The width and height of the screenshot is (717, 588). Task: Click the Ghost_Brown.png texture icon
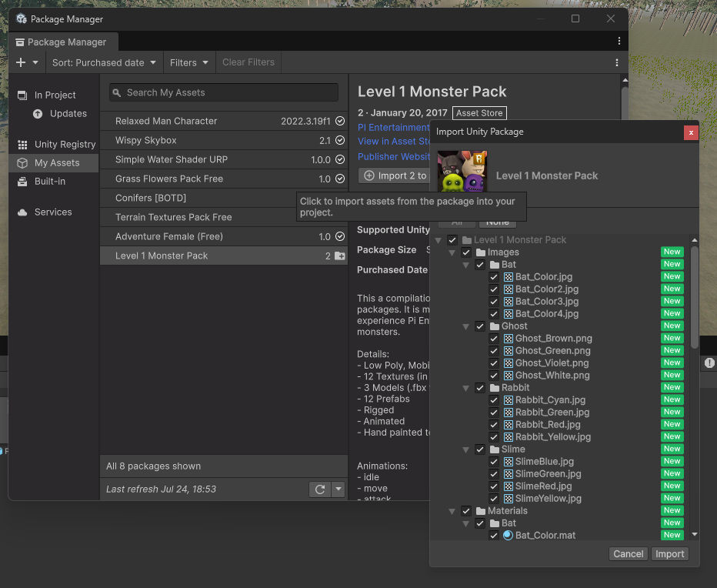(x=508, y=338)
